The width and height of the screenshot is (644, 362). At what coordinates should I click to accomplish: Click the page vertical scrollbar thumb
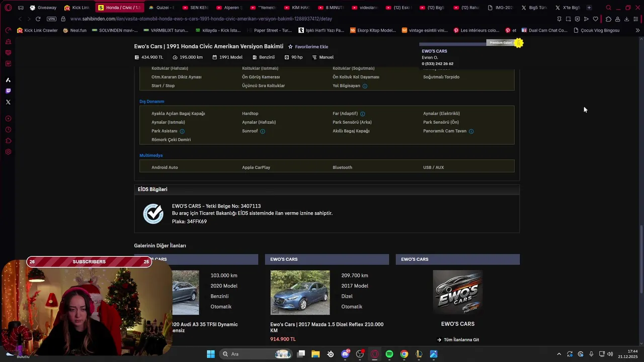coord(640,259)
